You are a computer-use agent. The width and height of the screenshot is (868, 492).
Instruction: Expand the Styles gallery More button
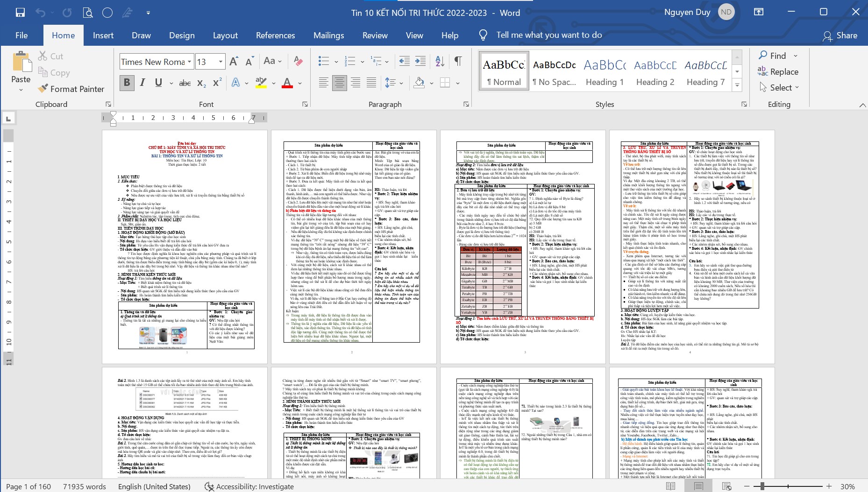click(737, 85)
